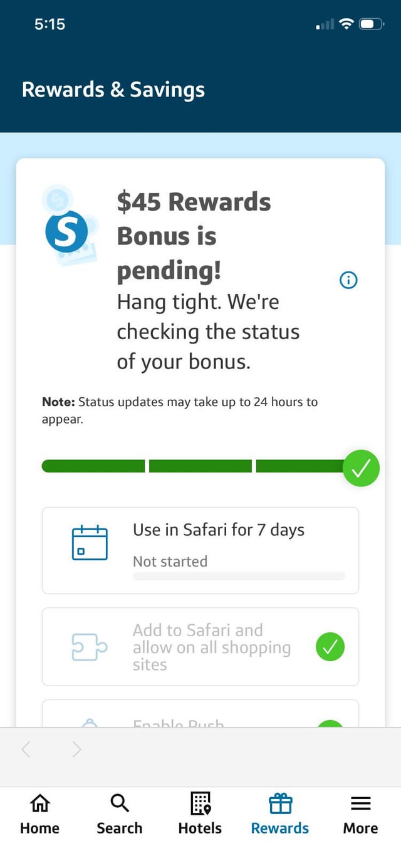Tap the back chevron above the navbar
Screen dimensions: 401x868
[x=25, y=749]
